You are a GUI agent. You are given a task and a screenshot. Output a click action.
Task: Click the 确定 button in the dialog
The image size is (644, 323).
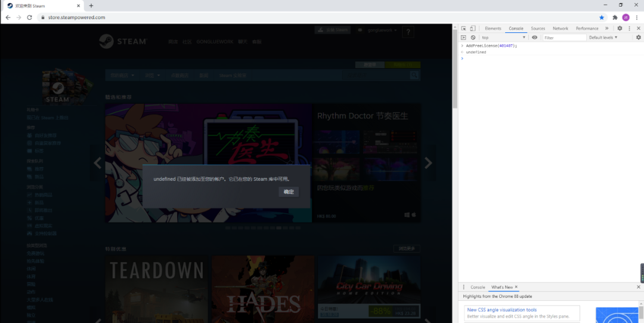tap(289, 192)
